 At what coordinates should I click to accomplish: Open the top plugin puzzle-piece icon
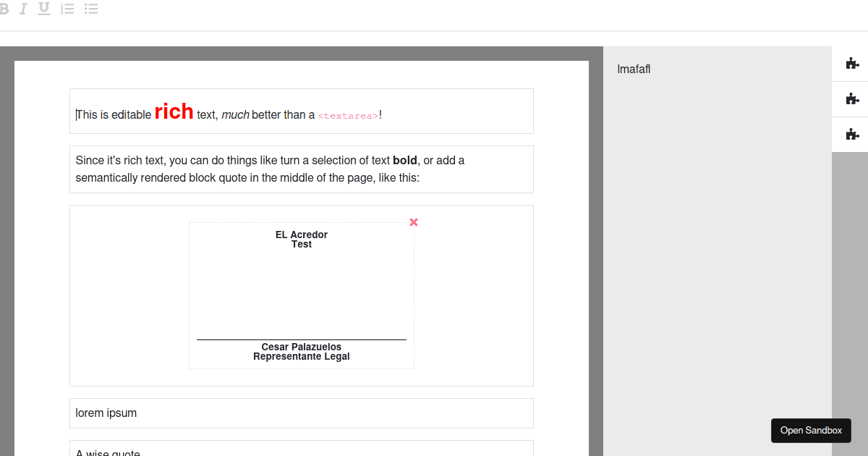[x=854, y=64]
